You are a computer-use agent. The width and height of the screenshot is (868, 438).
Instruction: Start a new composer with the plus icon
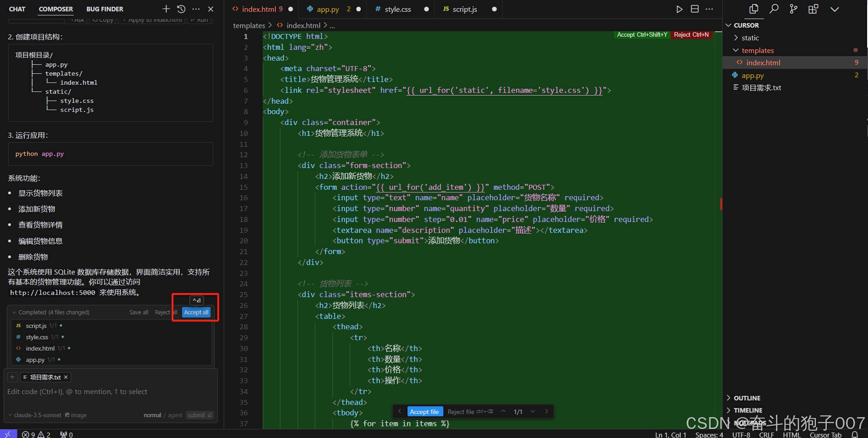coord(166,9)
